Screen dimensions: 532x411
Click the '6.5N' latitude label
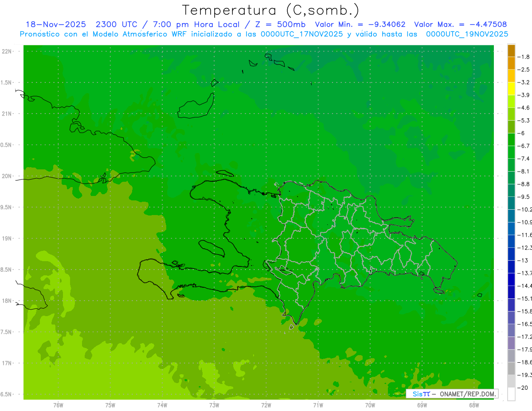[x=6, y=394]
